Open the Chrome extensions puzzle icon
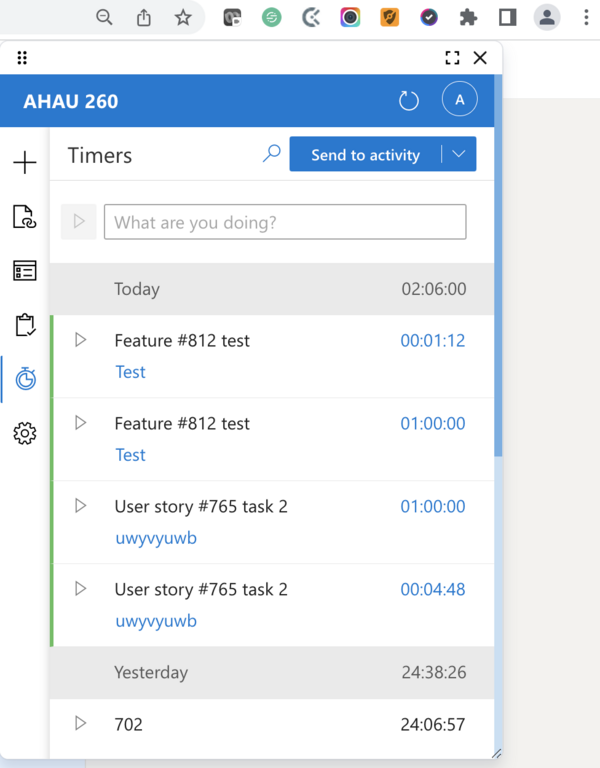Viewport: 600px width, 768px height. 468,17
